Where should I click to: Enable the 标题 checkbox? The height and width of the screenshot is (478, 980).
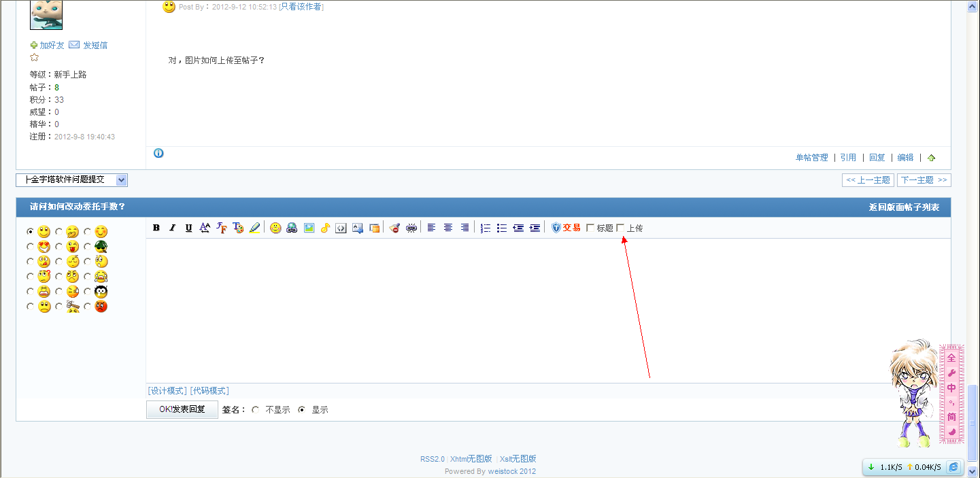click(590, 228)
